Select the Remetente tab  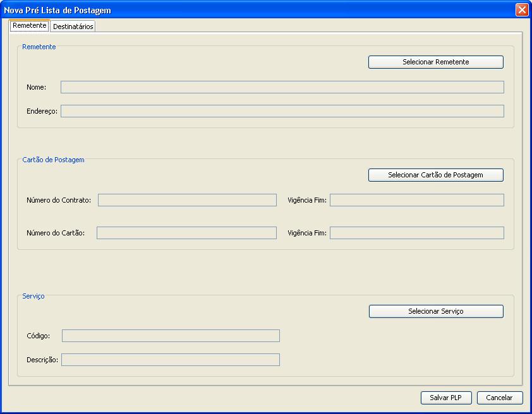pyautogui.click(x=29, y=26)
